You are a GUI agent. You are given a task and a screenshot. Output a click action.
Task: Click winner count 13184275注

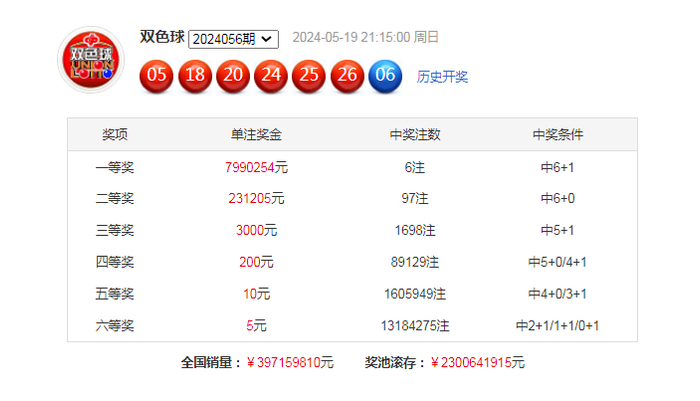pyautogui.click(x=415, y=326)
